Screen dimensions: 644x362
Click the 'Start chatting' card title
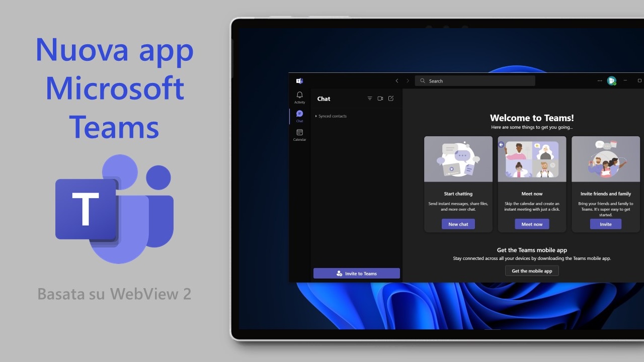(458, 194)
